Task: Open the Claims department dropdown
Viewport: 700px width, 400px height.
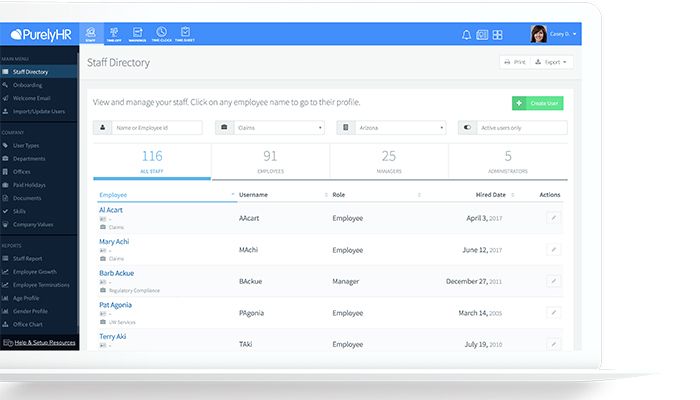Action: pyautogui.click(x=279, y=128)
